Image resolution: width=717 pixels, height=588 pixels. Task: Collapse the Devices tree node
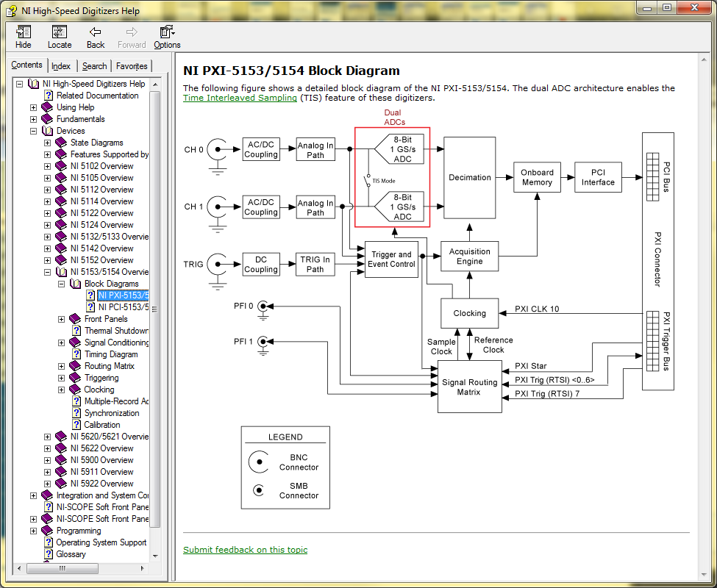point(34,131)
